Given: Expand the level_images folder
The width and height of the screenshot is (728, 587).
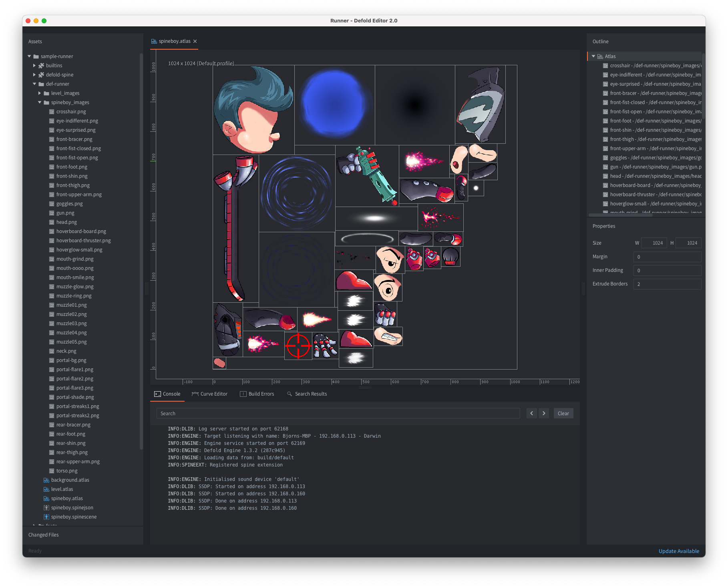Looking at the screenshot, I should click(40, 93).
